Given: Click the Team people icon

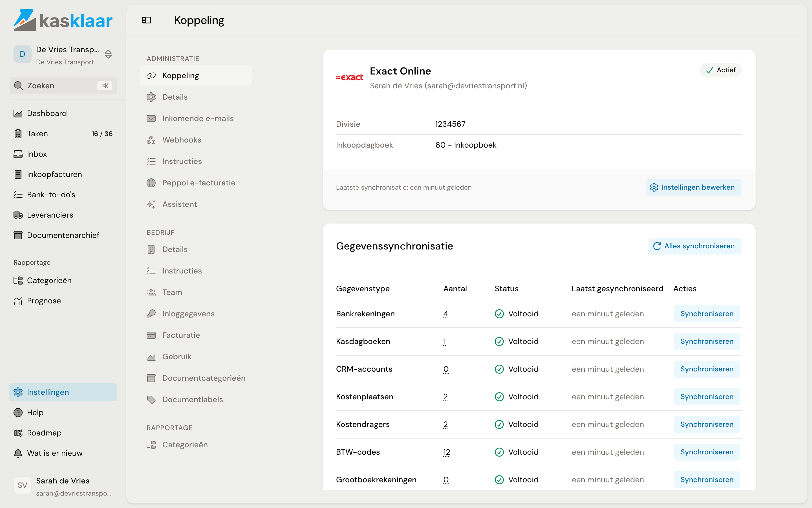Looking at the screenshot, I should coord(151,292).
